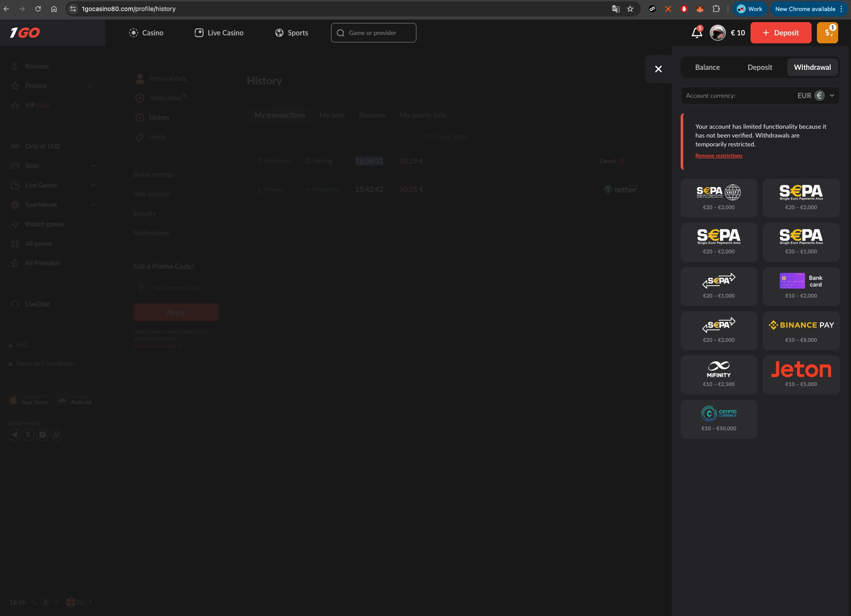Click the Chrome address bar URL
851x616 pixels.
(128, 9)
